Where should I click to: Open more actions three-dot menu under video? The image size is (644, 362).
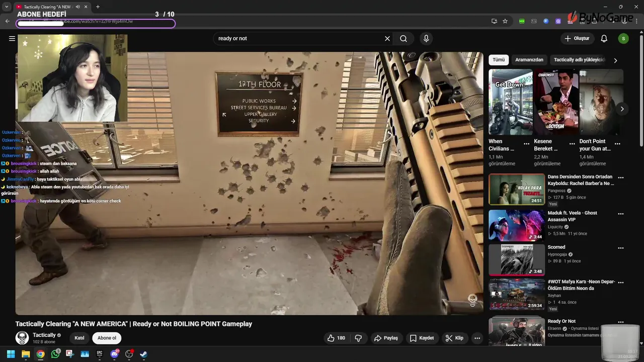477,338
